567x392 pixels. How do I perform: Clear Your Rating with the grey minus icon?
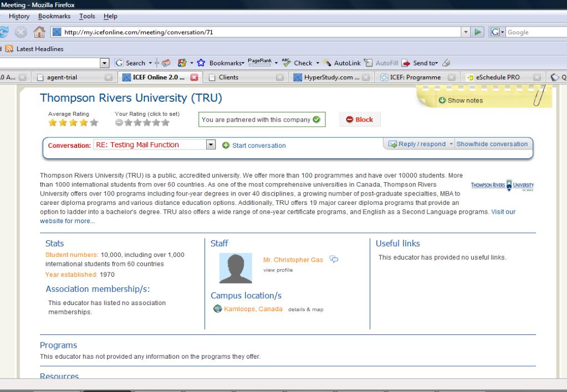pyautogui.click(x=119, y=122)
